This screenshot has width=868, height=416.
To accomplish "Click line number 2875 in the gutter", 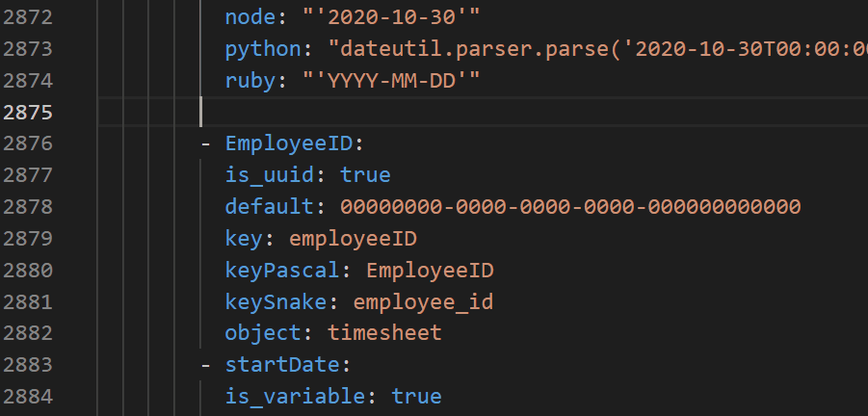I will coord(28,113).
